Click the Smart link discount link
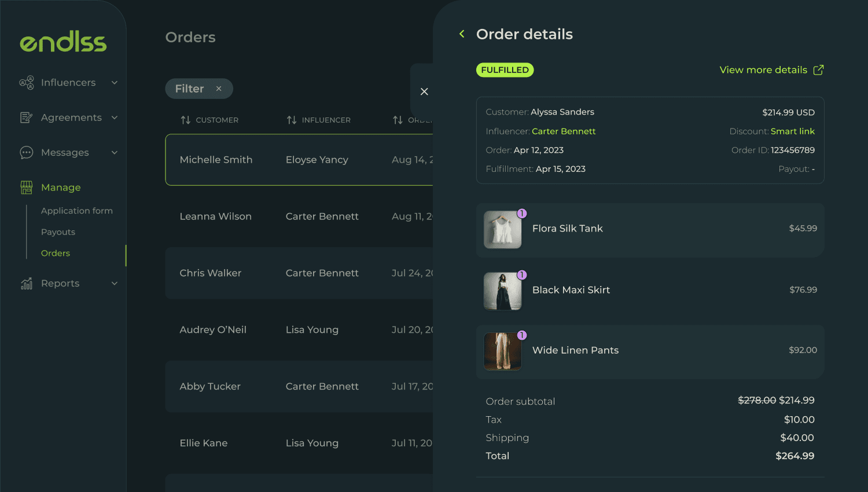Viewport: 868px width, 492px height. click(x=793, y=131)
